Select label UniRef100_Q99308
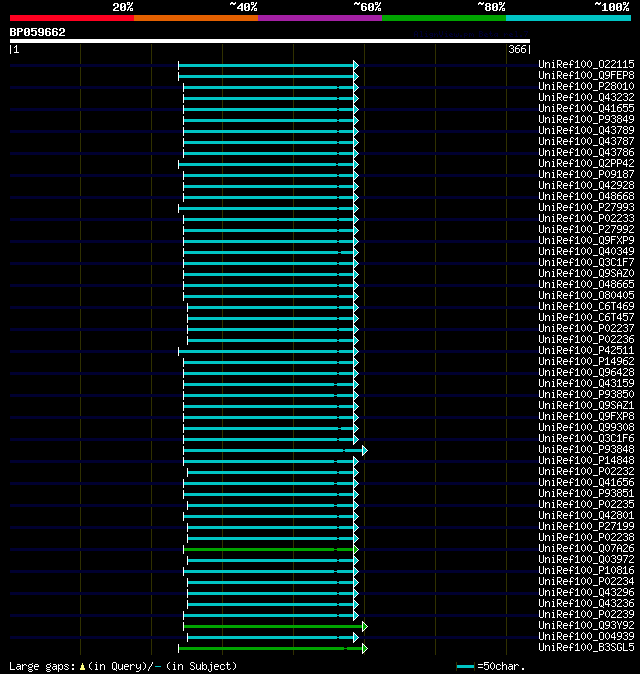The image size is (640, 674). click(586, 428)
